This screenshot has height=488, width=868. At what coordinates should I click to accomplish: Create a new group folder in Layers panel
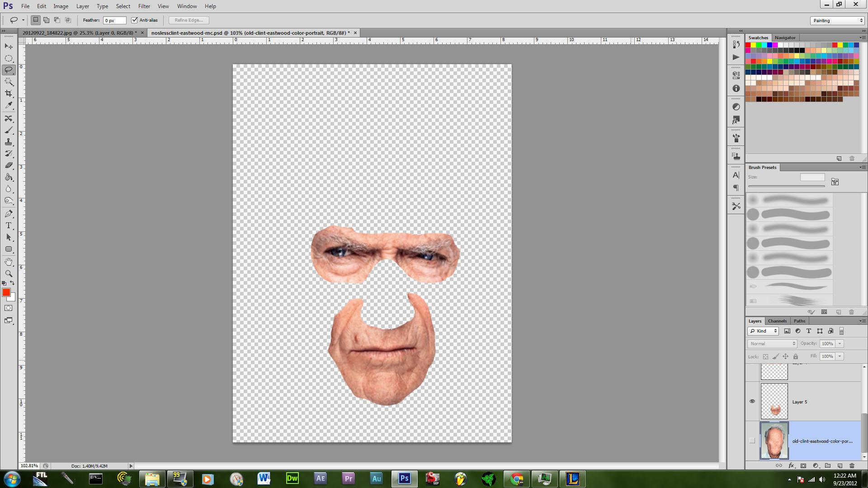tap(828, 465)
